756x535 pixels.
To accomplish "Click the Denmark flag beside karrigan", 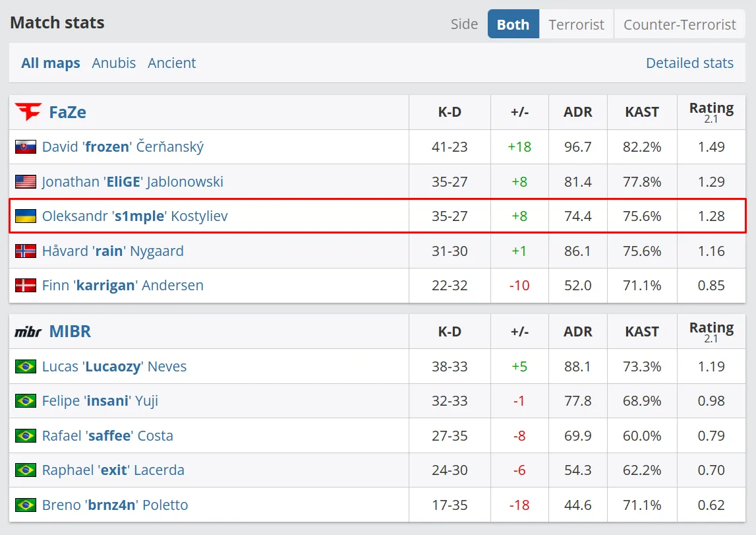I will (x=26, y=285).
